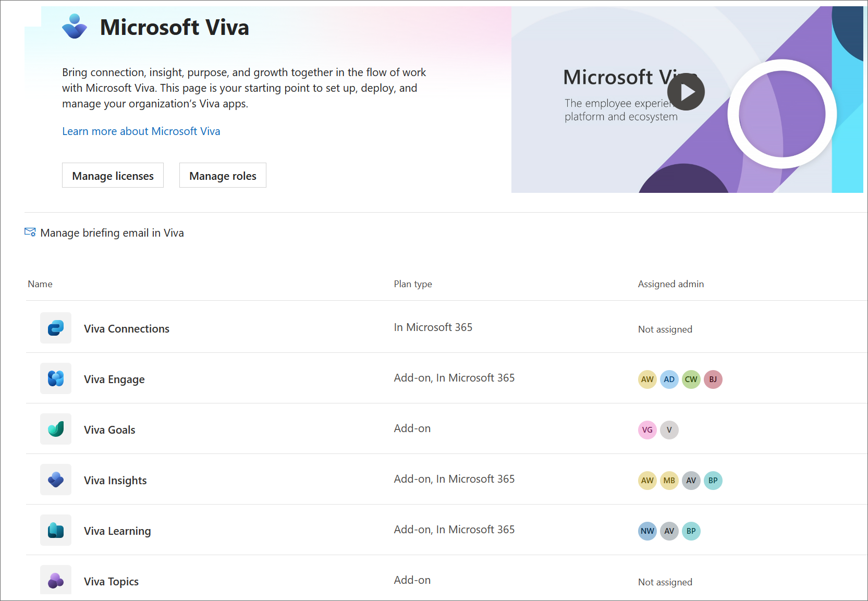Click Viva Topics 'Add-on' plan type
Screen dimensions: 868x601
pyautogui.click(x=412, y=580)
